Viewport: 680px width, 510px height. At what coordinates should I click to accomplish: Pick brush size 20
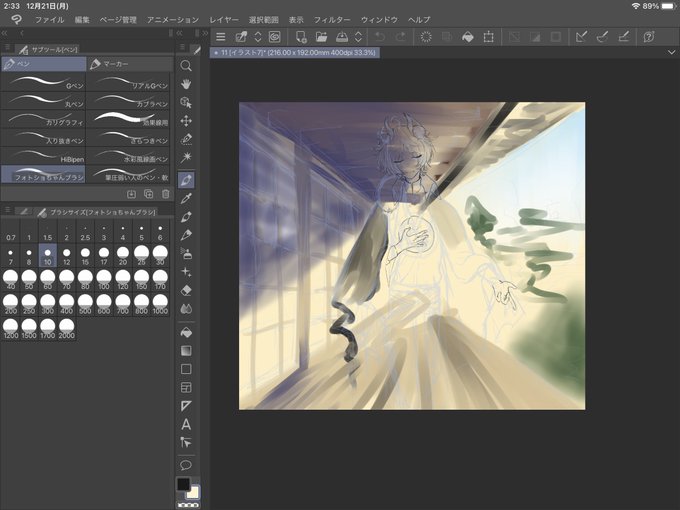123,255
